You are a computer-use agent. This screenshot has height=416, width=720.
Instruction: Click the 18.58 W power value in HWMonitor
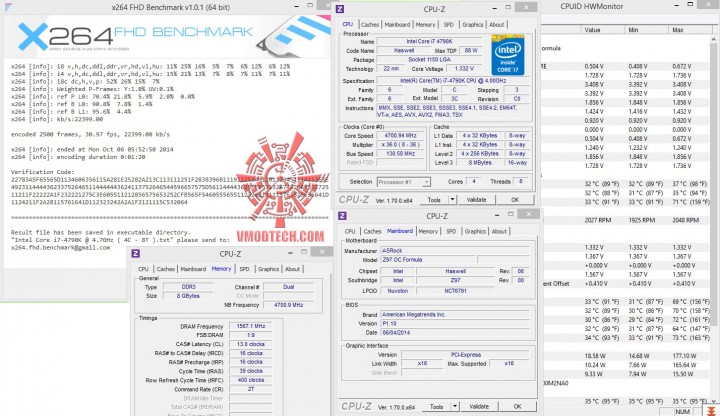(x=595, y=356)
